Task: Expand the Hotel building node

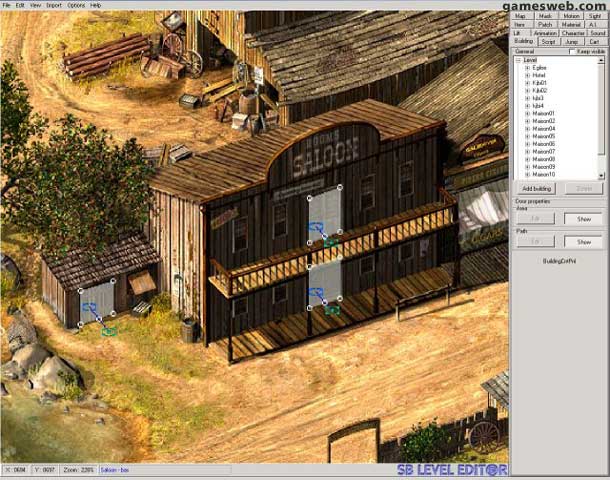Action: click(527, 75)
